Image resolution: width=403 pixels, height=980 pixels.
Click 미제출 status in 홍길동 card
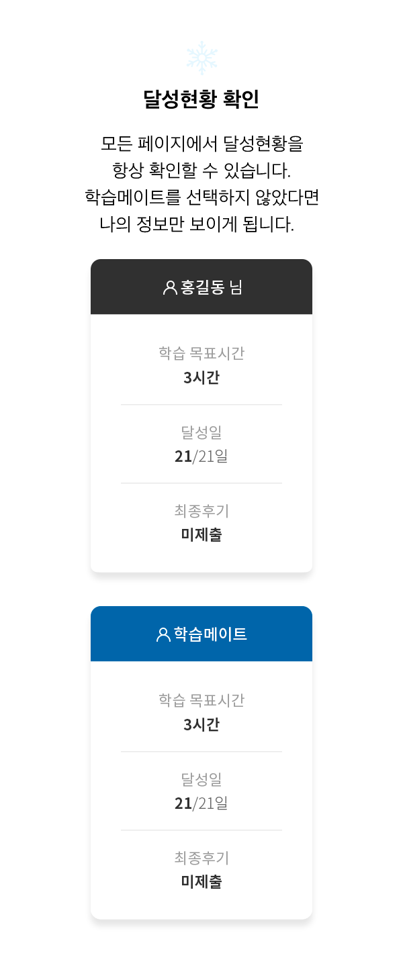coord(201,534)
